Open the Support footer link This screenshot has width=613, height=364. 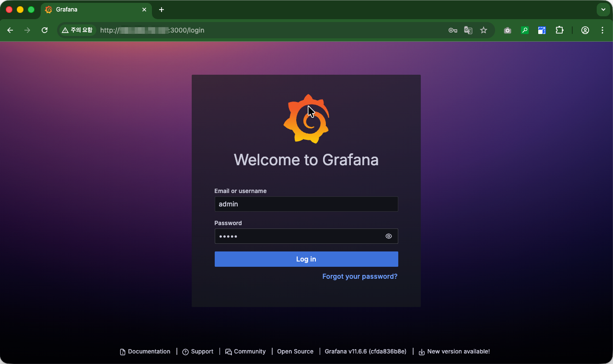pos(198,352)
